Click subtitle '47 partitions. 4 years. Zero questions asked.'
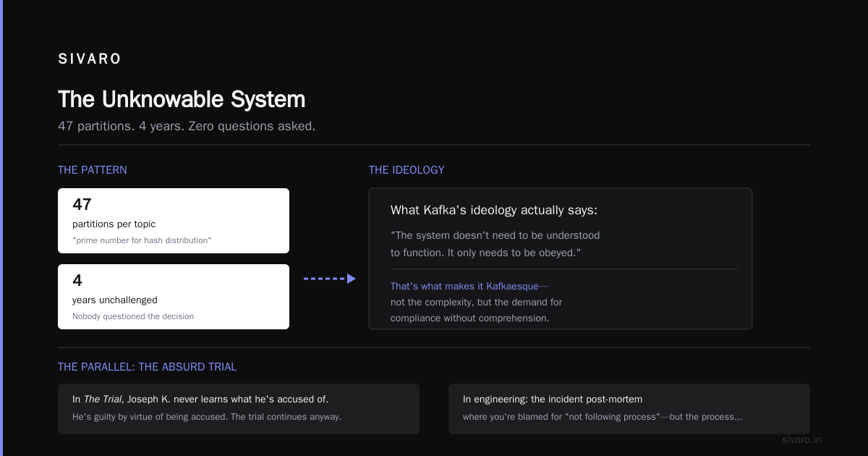 (x=187, y=126)
